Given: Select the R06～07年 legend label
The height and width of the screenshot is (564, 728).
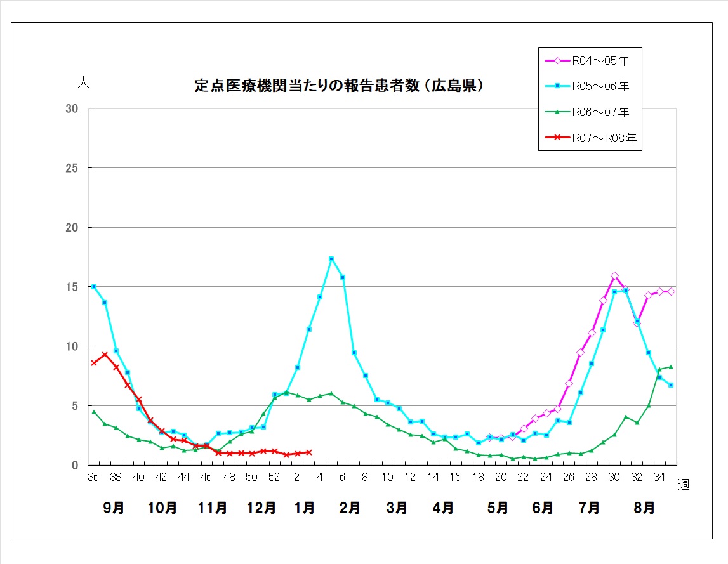Looking at the screenshot, I should click(x=600, y=112).
